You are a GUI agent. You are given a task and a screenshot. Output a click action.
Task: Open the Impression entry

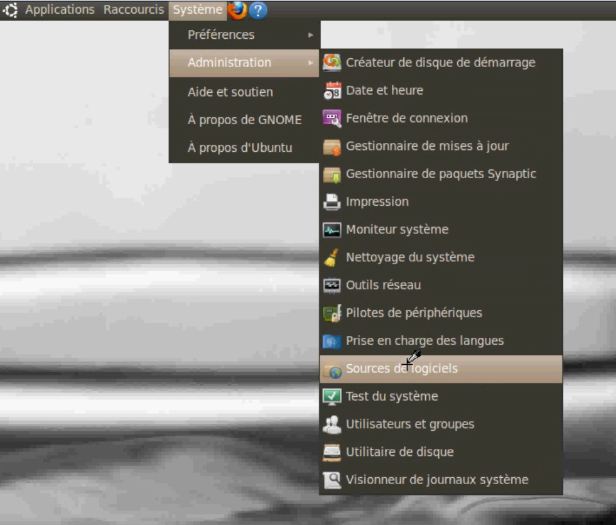click(x=441, y=202)
